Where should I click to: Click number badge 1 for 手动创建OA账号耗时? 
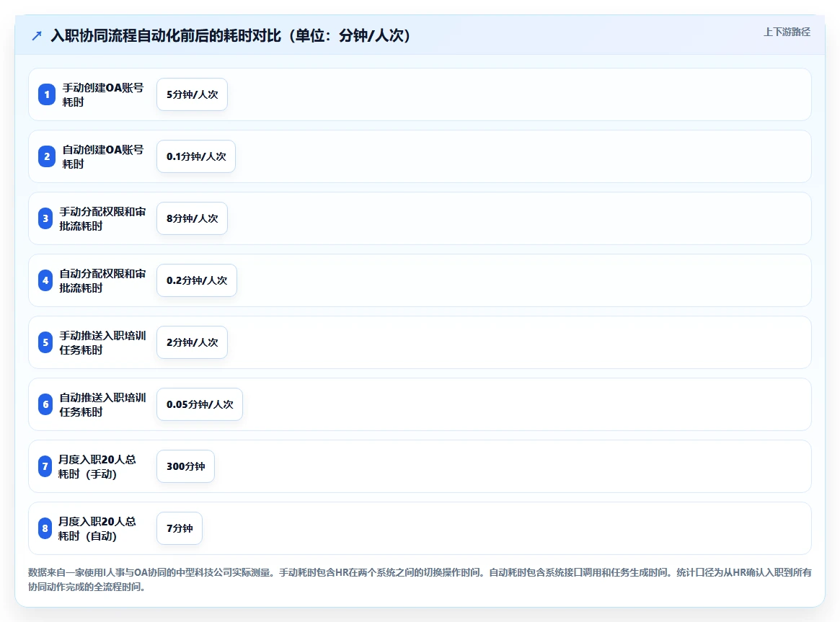(x=47, y=94)
